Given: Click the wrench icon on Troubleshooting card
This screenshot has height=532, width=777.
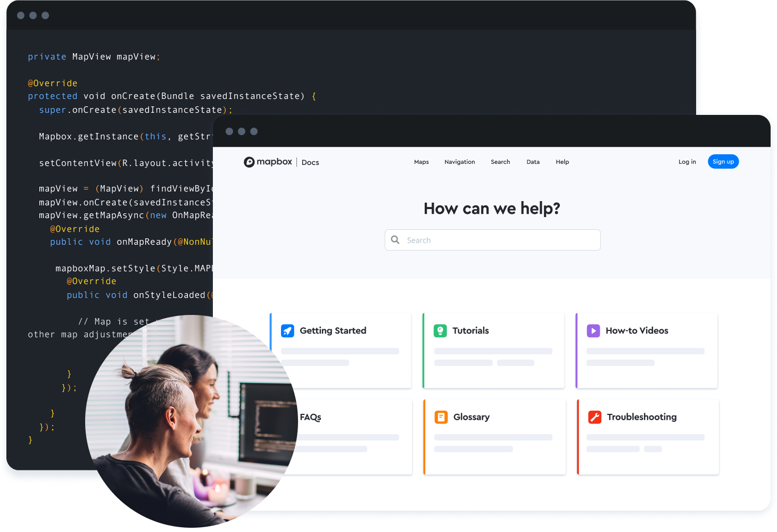Looking at the screenshot, I should click(x=594, y=417).
